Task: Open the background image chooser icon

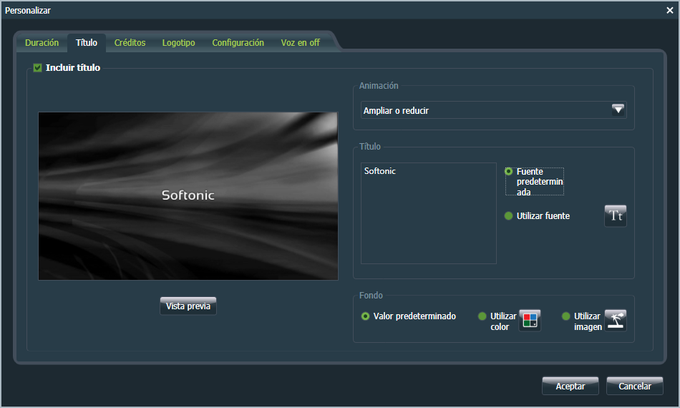Action: [x=615, y=320]
